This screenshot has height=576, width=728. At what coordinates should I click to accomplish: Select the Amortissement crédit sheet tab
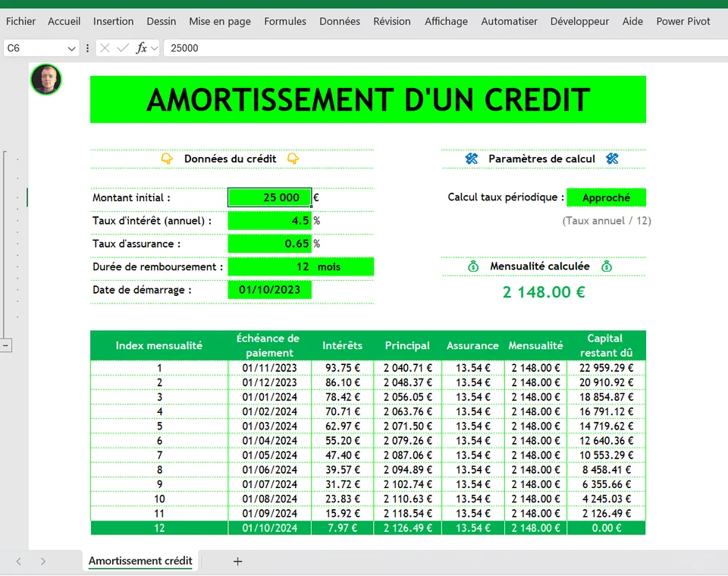tap(140, 561)
